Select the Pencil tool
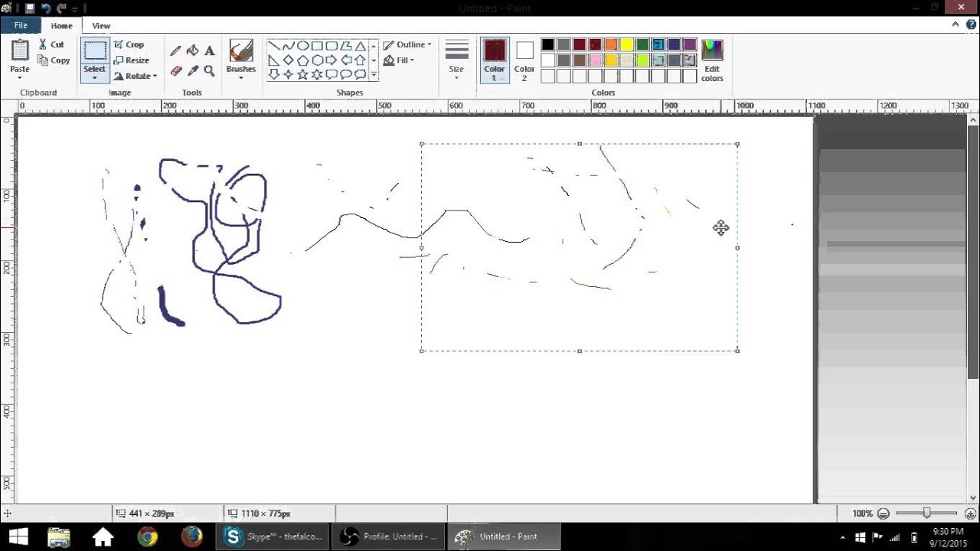980x551 pixels. (x=175, y=51)
